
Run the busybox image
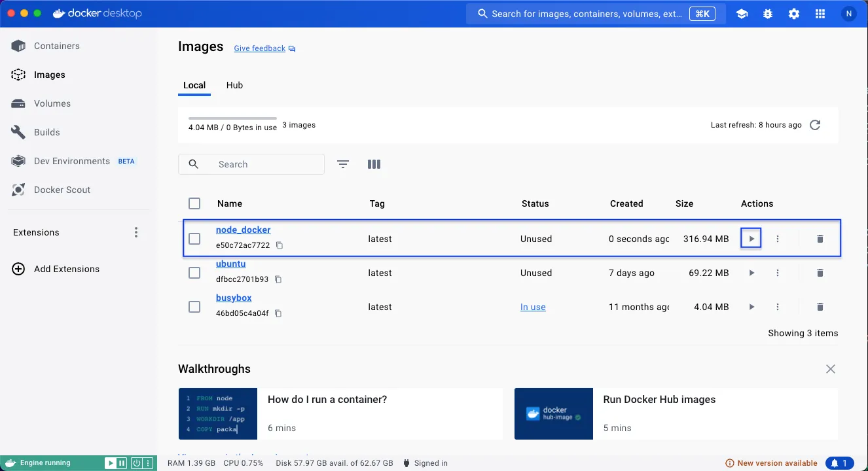tap(751, 307)
